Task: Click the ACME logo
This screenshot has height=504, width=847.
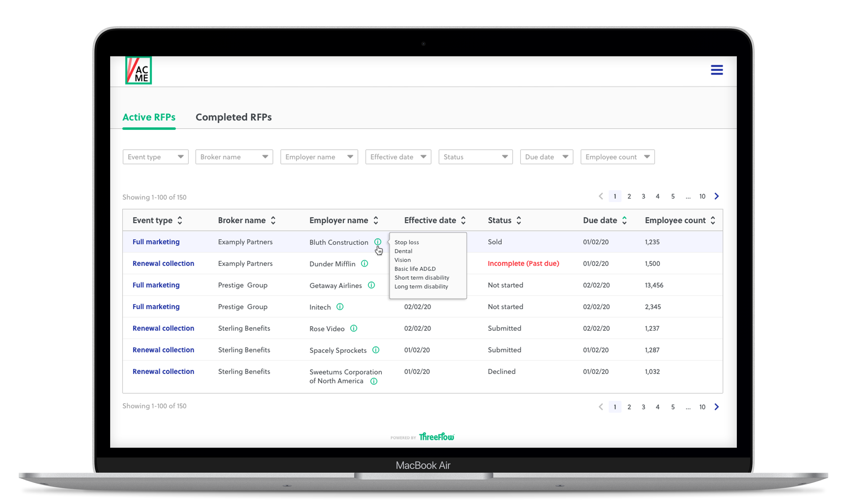Action: (x=138, y=71)
